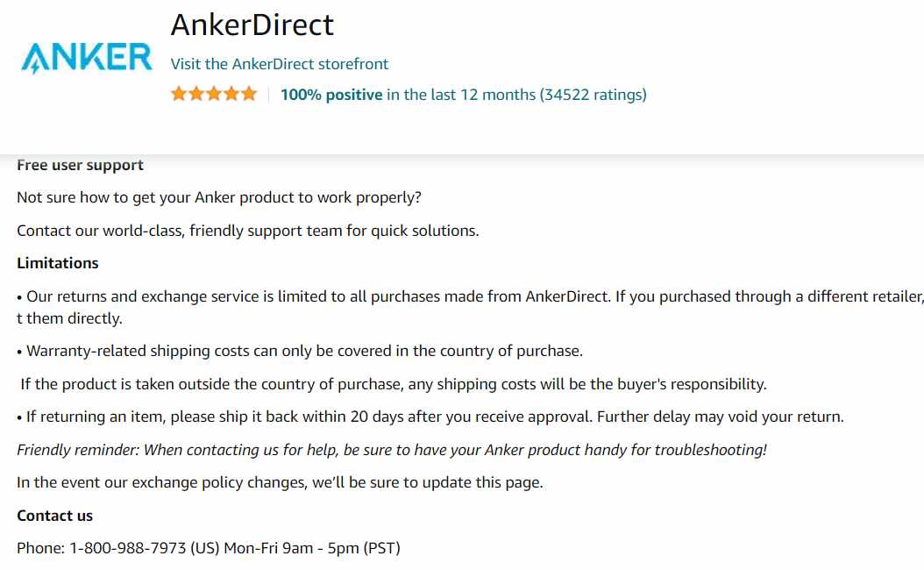Click the world-class friendly support team sentence
924x570 pixels.
248,231
